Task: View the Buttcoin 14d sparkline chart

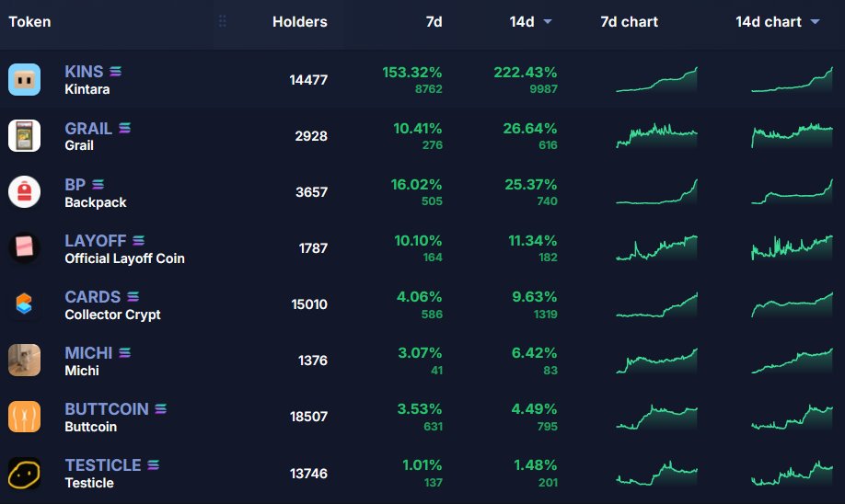Action: coord(792,417)
